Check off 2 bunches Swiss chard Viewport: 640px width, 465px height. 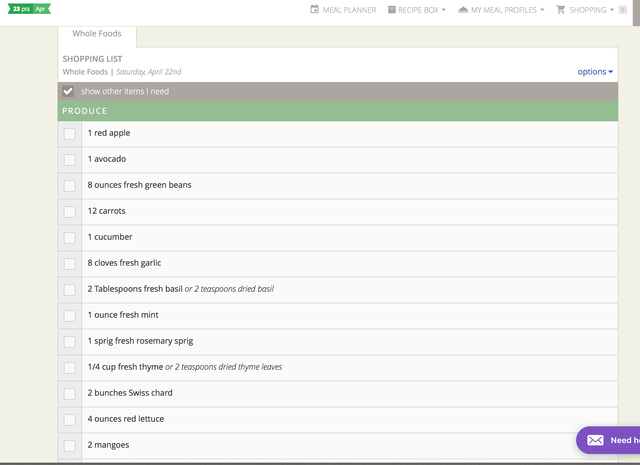click(x=70, y=394)
